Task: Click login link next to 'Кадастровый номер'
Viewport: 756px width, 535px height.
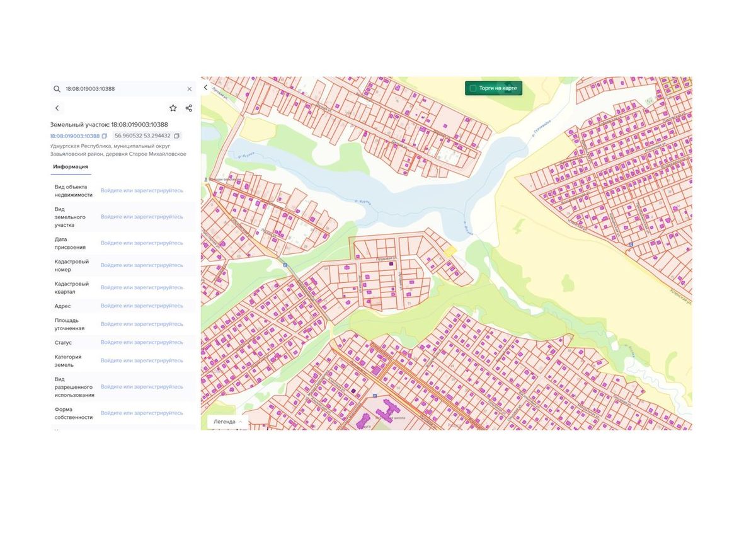Action: tap(142, 265)
